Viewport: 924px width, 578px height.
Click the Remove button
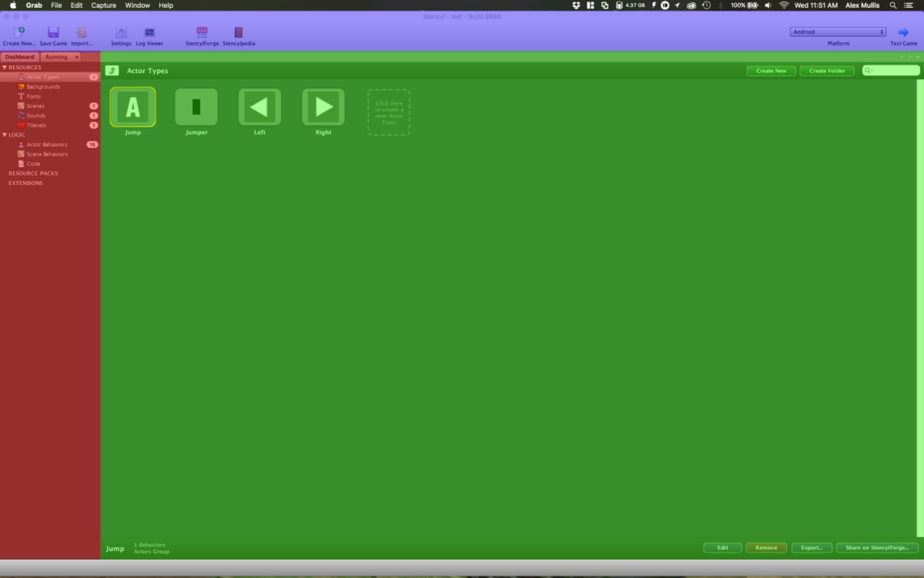click(x=766, y=548)
